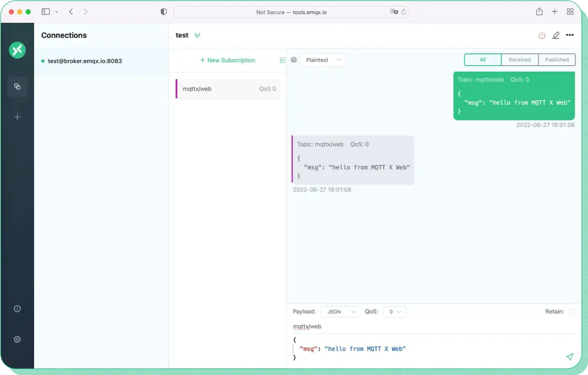The height and width of the screenshot is (375, 588).
Task: Click the info icon in the left sidebar
Action: (x=17, y=308)
